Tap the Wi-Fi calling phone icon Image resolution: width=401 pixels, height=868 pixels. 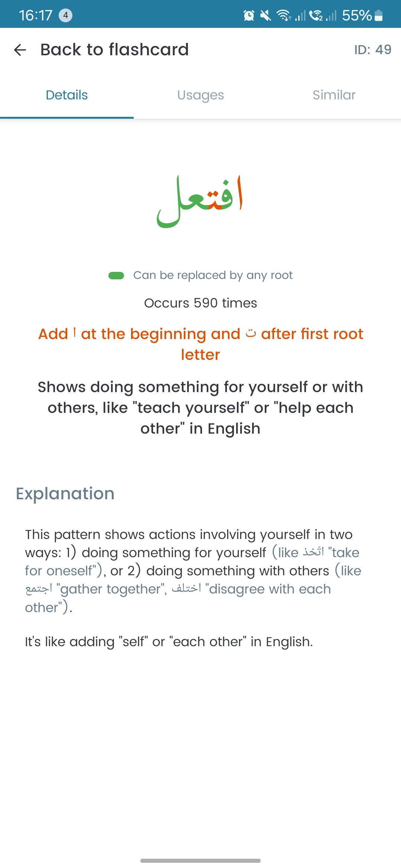point(316,15)
